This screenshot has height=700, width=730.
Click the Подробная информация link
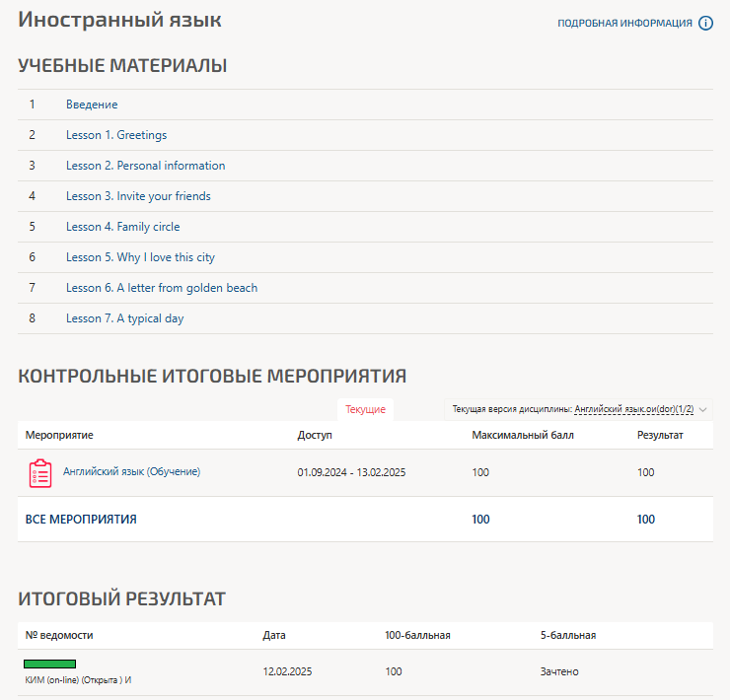[624, 24]
